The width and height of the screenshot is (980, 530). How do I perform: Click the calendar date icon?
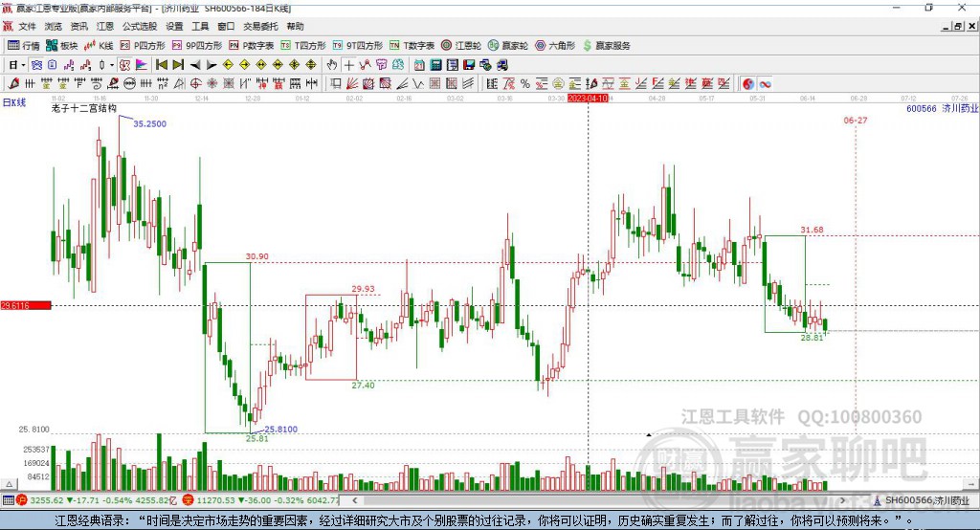[x=419, y=65]
